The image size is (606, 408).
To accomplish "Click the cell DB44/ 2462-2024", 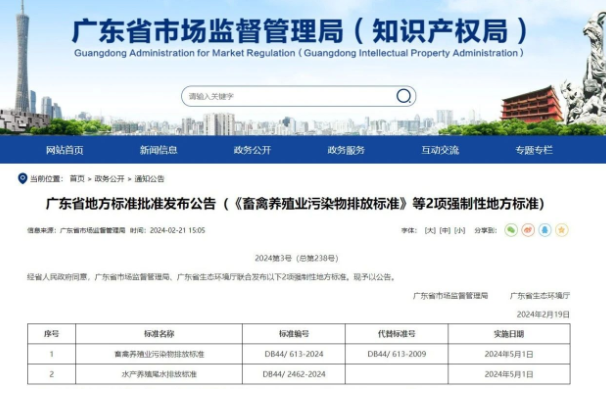I will 294,374.
